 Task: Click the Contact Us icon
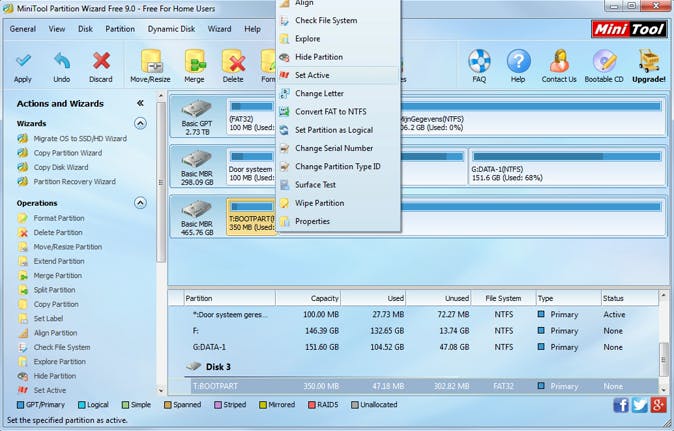tap(559, 61)
